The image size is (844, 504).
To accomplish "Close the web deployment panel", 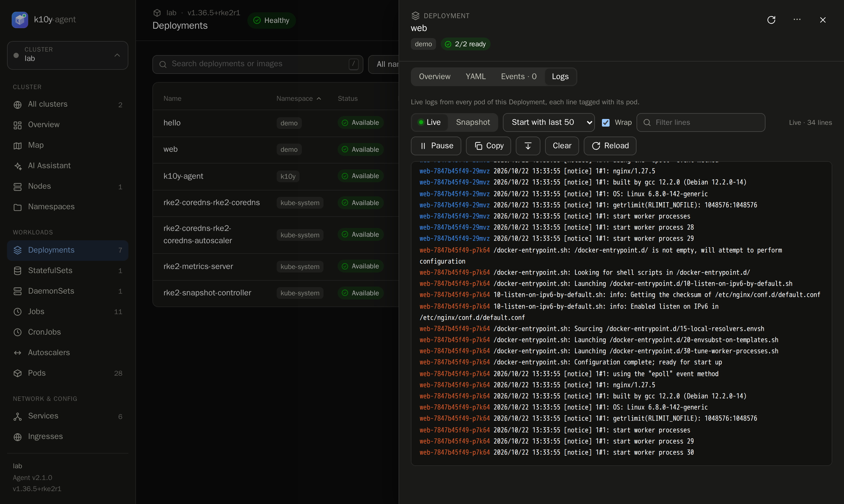I will 823,20.
